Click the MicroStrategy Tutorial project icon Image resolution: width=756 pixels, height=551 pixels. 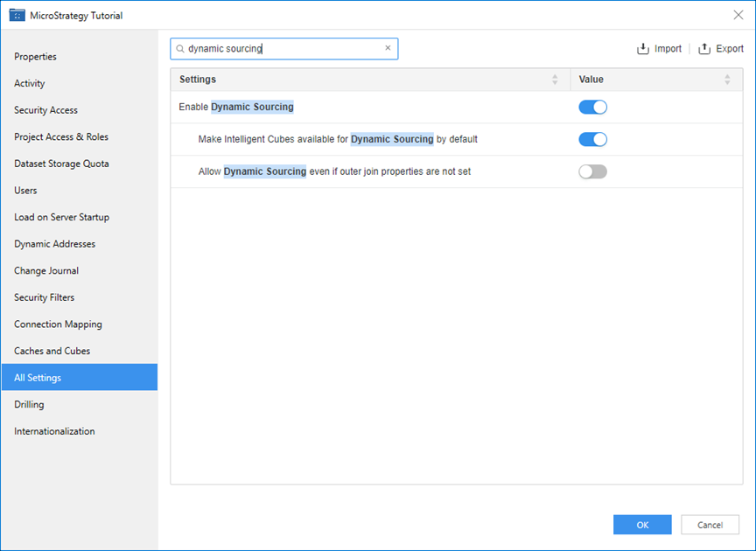17,15
